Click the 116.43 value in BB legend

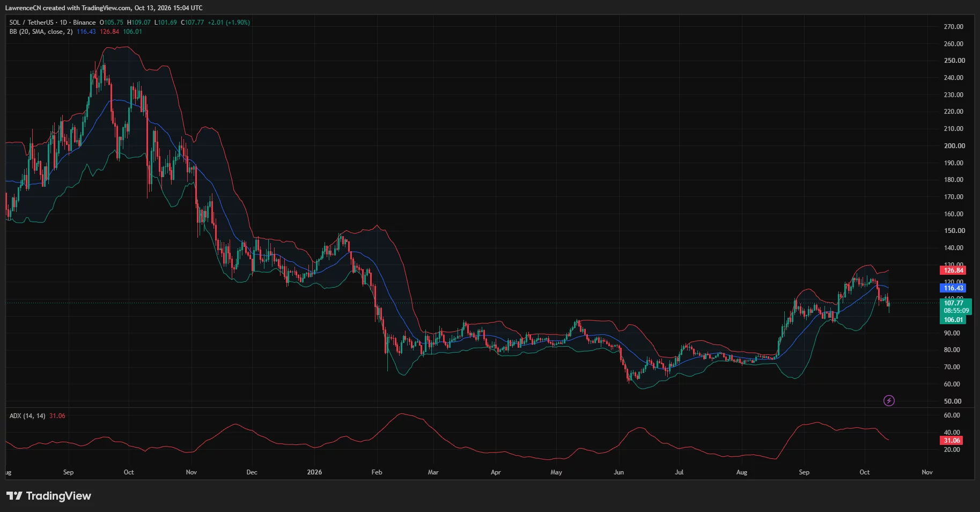[x=86, y=32]
